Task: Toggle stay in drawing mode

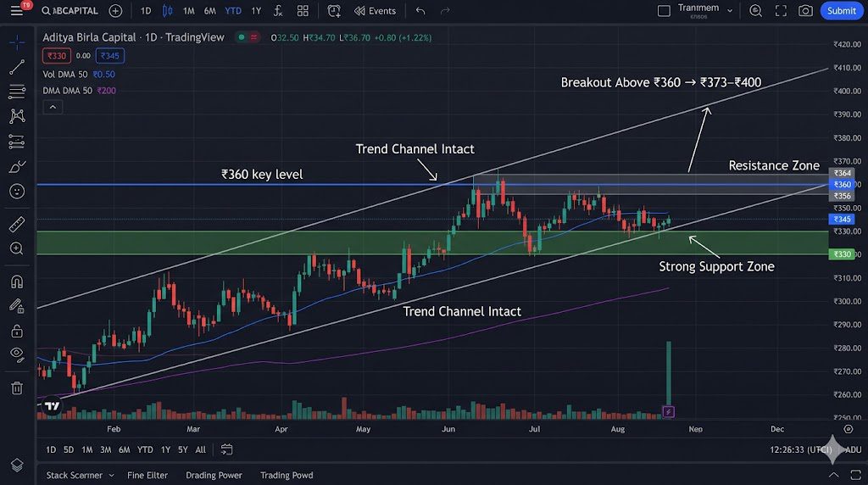Action: [17, 306]
